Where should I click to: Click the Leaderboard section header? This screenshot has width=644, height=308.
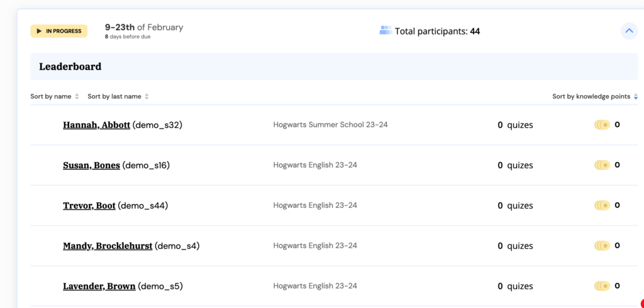coord(334,67)
